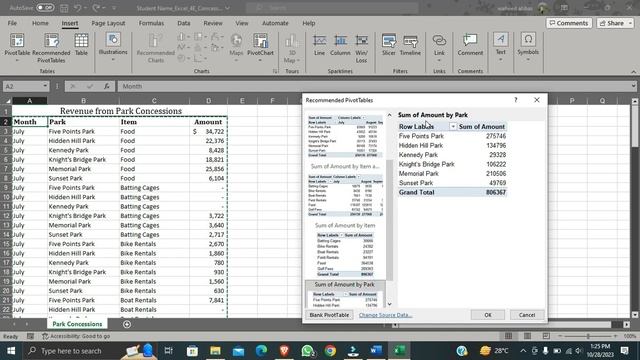Screen dimensions: 640x360
Task: Click the Revenue from Park Concessions title
Action: click(120, 111)
